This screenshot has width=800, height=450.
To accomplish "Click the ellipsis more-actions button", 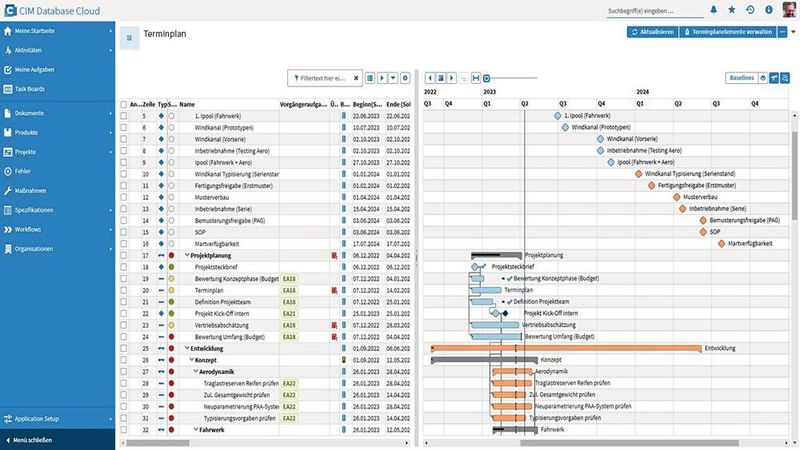I will pyautogui.click(x=782, y=32).
